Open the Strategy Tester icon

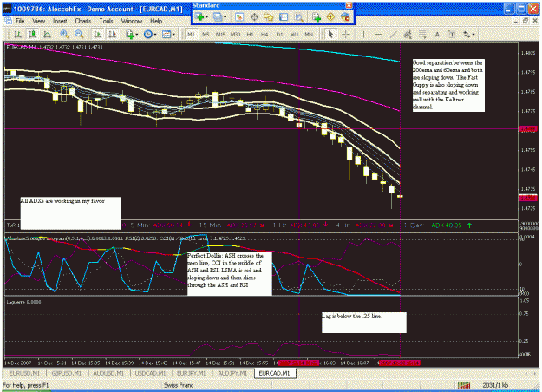coord(298,17)
